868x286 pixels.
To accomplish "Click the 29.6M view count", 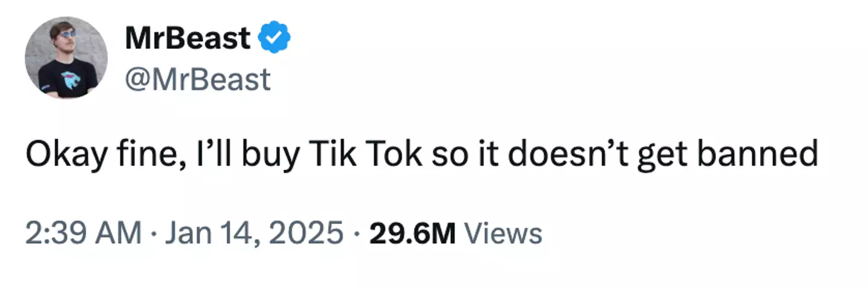I will click(412, 234).
